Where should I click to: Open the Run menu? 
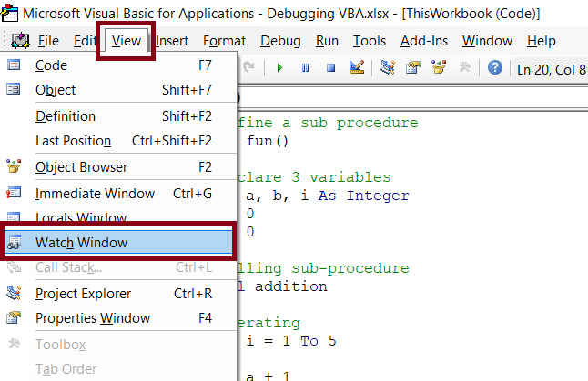[327, 41]
